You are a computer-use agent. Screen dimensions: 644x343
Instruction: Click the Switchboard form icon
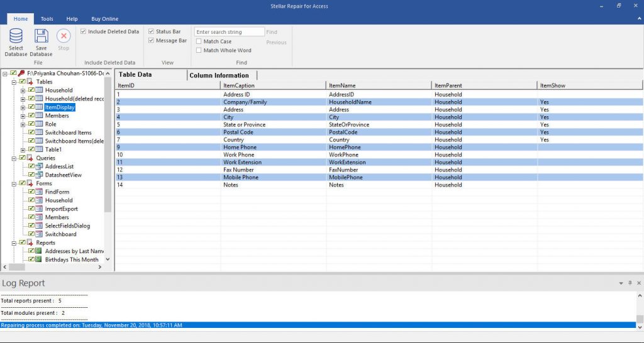[39, 234]
